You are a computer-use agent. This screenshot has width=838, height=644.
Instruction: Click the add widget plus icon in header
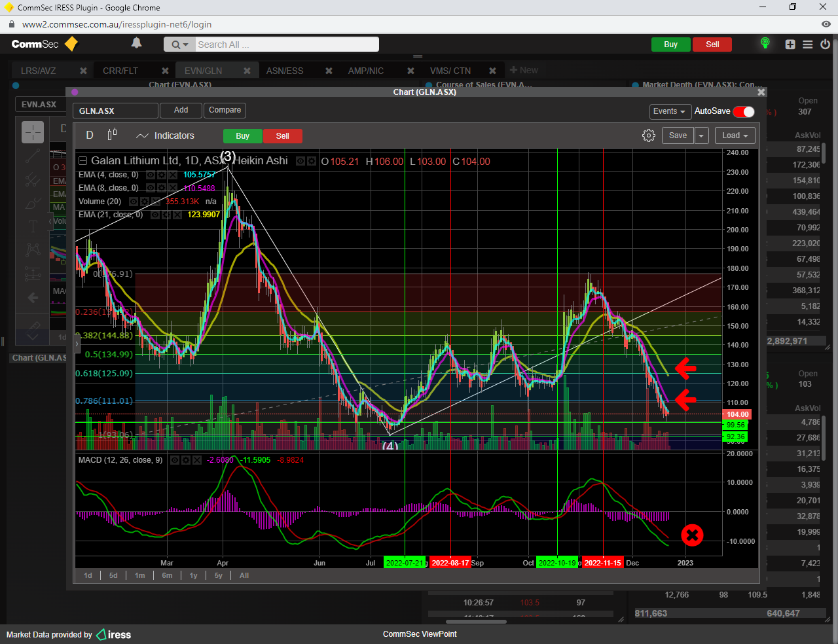tap(790, 45)
